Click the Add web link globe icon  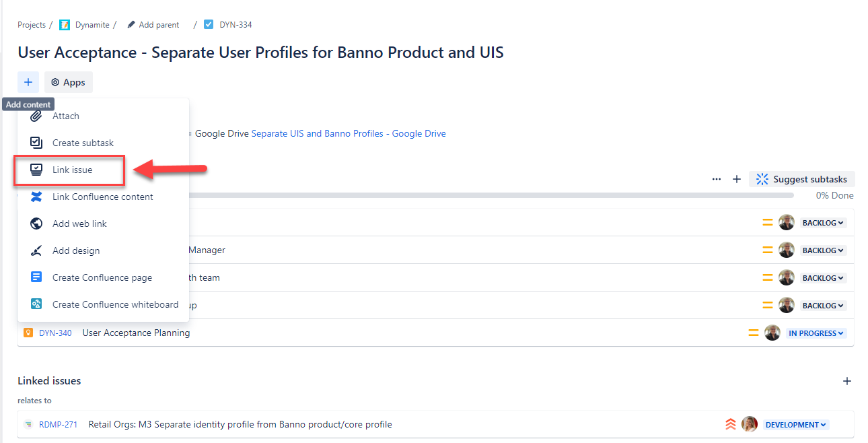click(x=37, y=224)
